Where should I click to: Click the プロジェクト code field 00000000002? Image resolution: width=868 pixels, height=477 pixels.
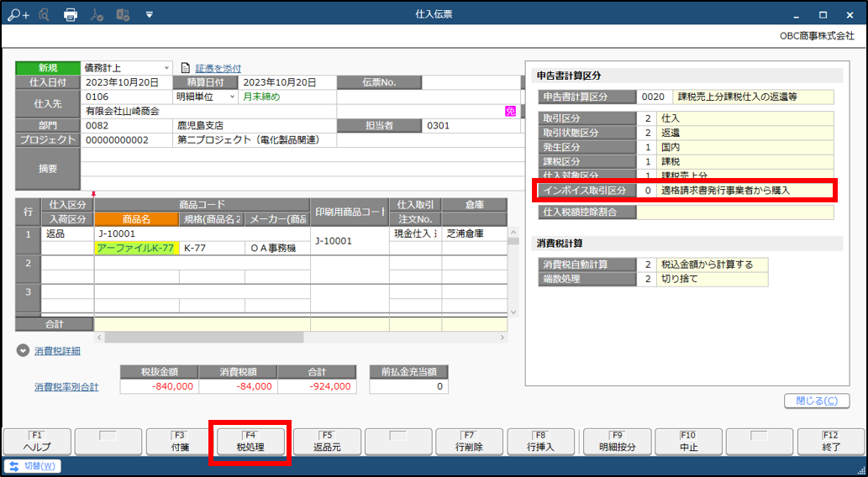pyautogui.click(x=127, y=140)
